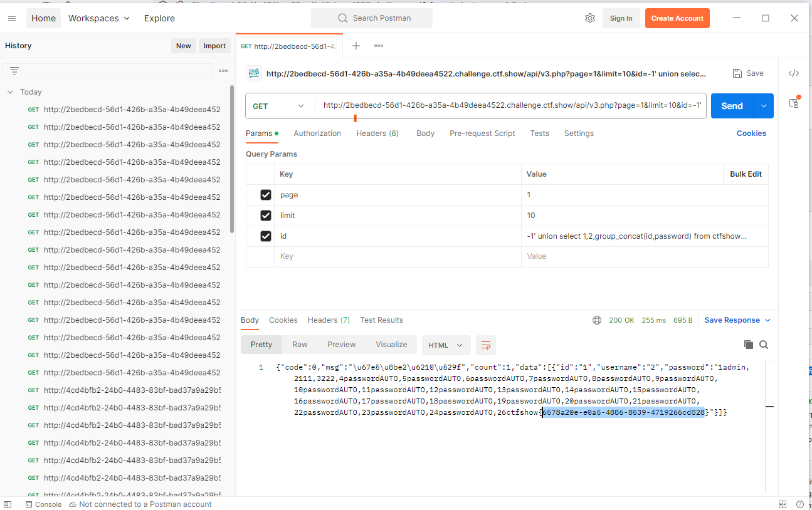Select the Pretty response view

coord(261,345)
